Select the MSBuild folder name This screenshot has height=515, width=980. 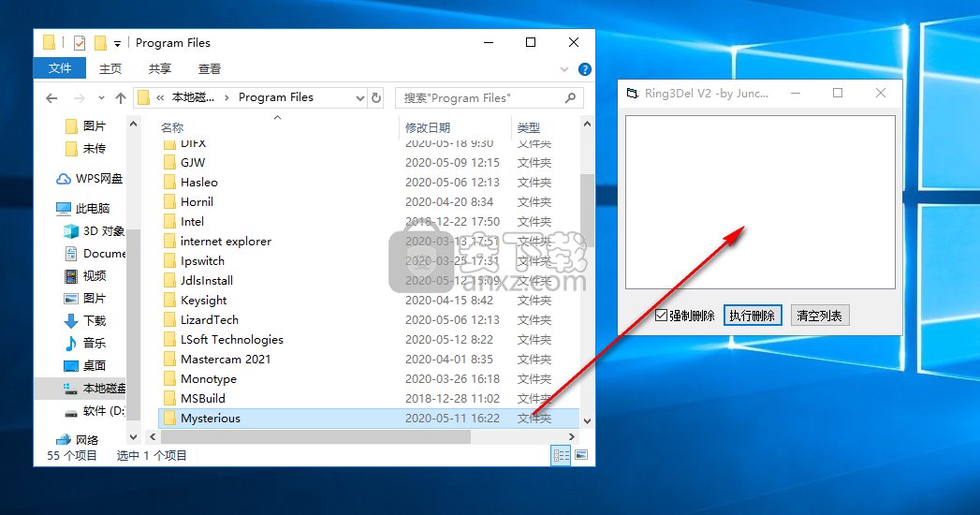click(x=203, y=399)
